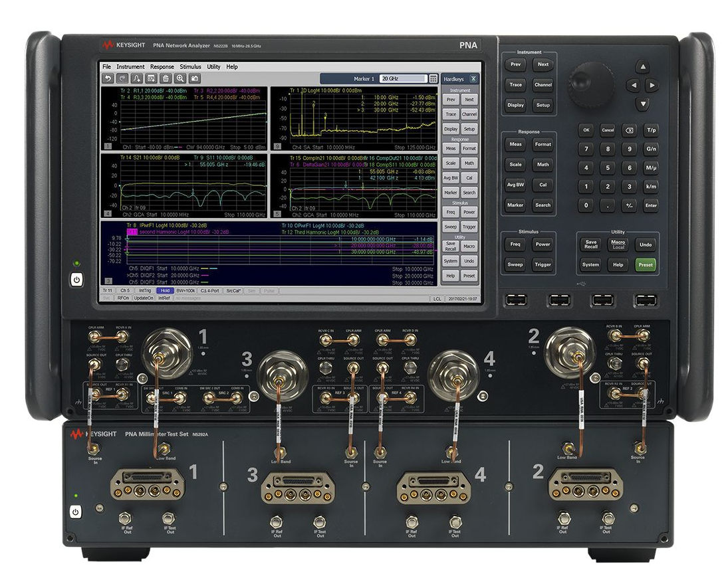Image resolution: width=728 pixels, height=576 pixels.
Task: Click the undo arrow icon in the screen toolbar
Action: pos(107,78)
